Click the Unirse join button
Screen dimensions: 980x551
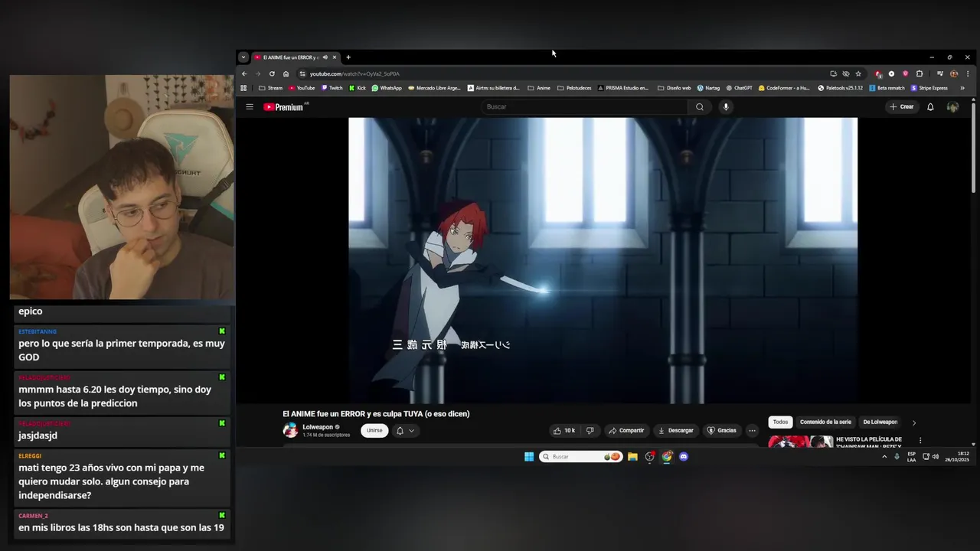click(374, 431)
